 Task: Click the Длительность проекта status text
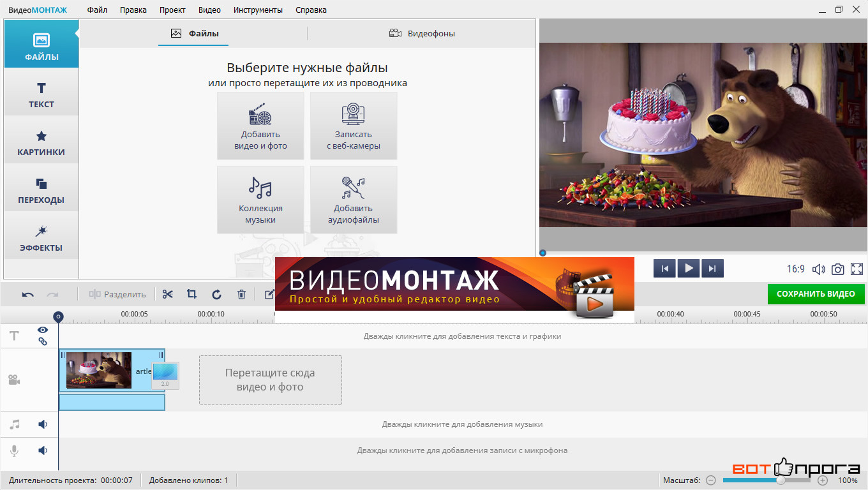71,480
